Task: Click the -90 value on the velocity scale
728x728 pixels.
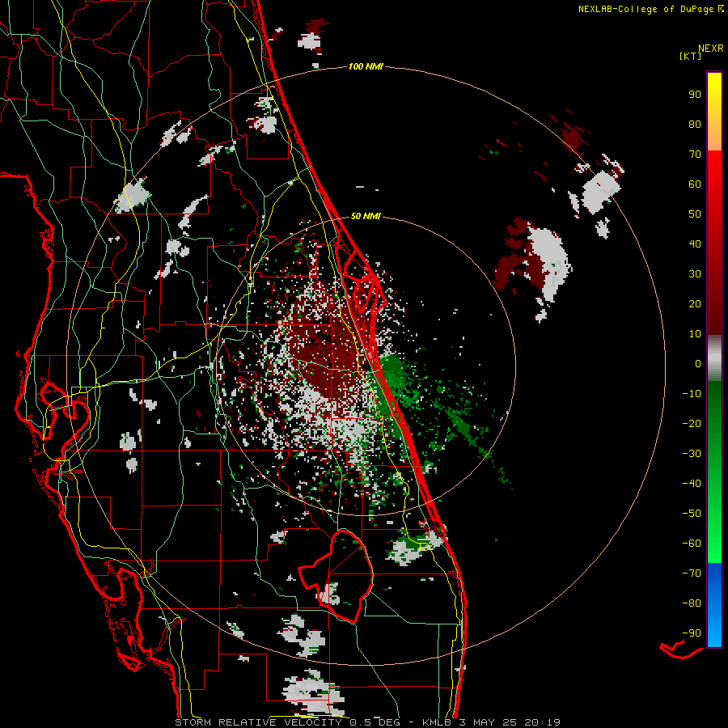Action: pyautogui.click(x=692, y=633)
